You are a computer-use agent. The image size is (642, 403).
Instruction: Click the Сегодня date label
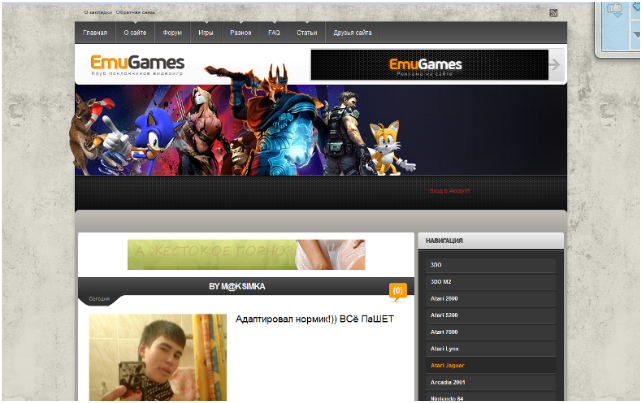(99, 299)
